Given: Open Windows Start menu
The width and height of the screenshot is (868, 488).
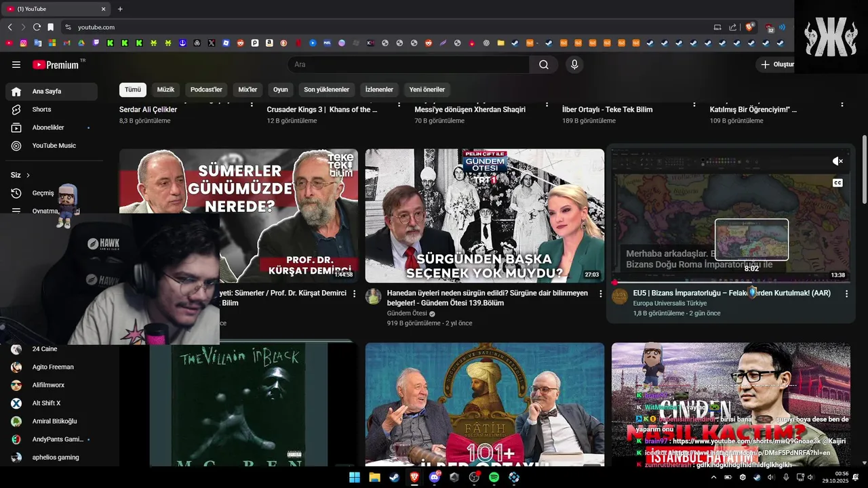Looking at the screenshot, I should tap(355, 477).
